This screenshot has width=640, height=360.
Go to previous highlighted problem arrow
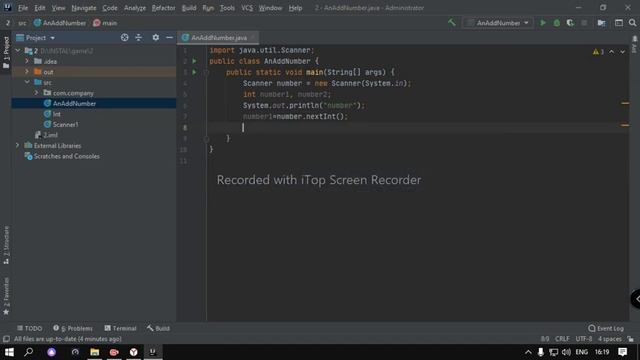(611, 52)
